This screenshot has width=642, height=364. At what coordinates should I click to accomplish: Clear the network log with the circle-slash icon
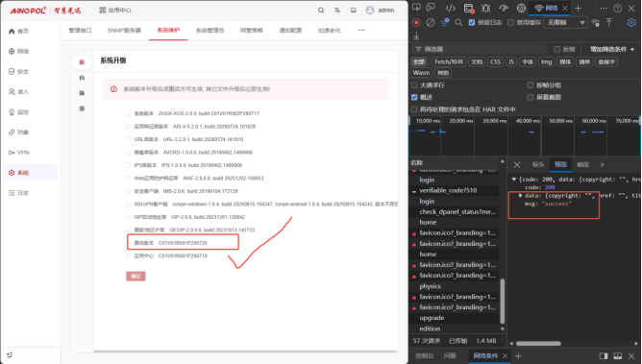click(x=431, y=22)
